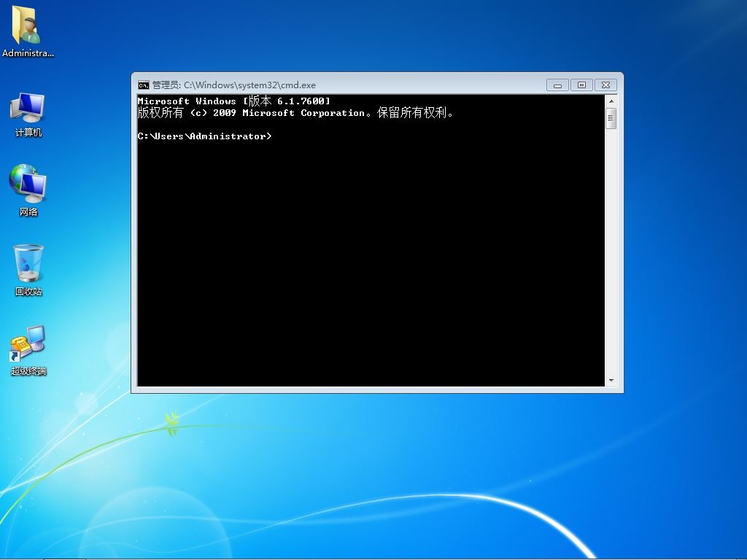Click the 'Microsoft Windows [版本 6.1.7600]' line
This screenshot has width=747, height=560.
click(x=233, y=101)
